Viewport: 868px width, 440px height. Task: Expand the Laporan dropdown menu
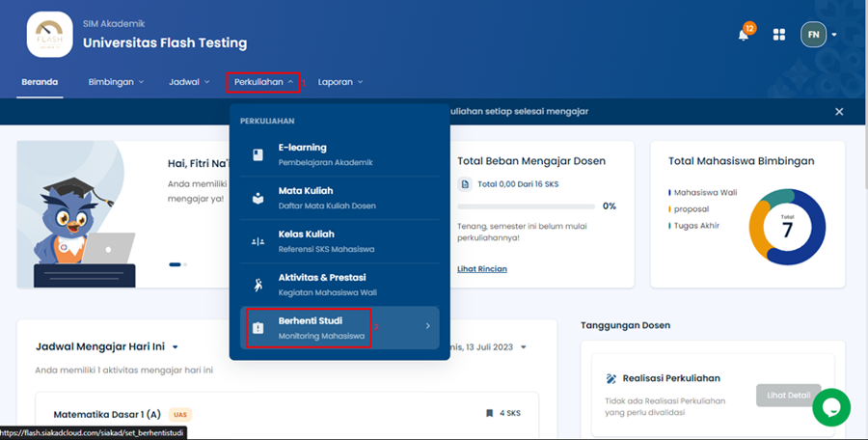[339, 82]
